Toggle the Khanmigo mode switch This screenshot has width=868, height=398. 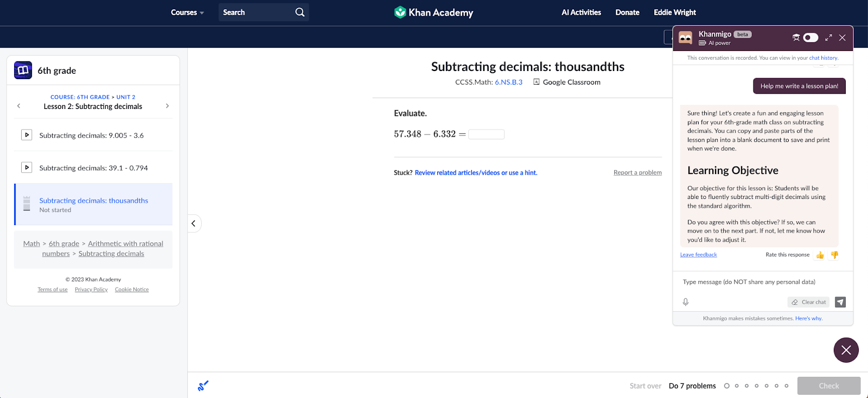point(810,37)
